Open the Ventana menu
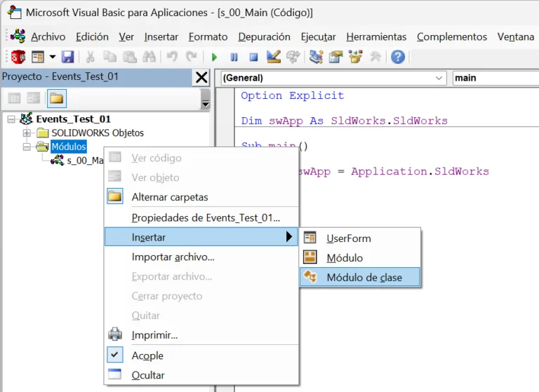The height and width of the screenshot is (392, 539). (516, 36)
